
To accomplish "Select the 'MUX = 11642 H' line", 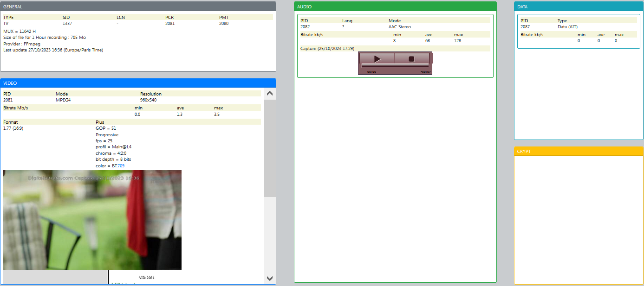I will click(20, 31).
